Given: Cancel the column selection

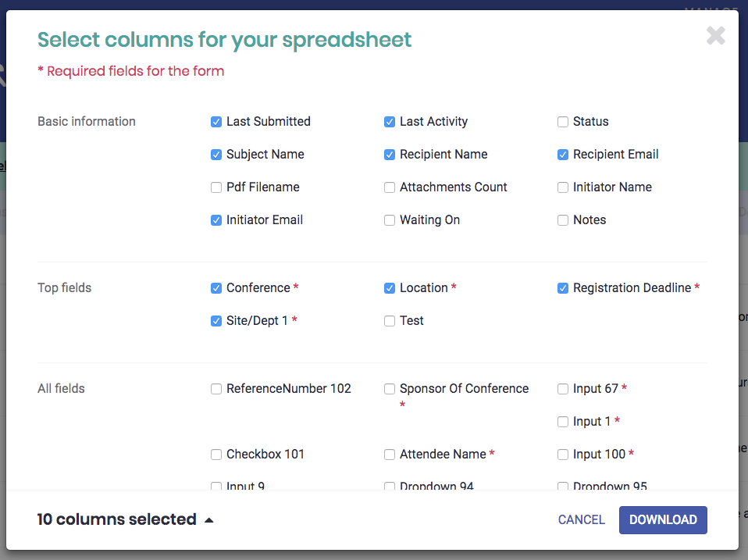Looking at the screenshot, I should tap(581, 519).
